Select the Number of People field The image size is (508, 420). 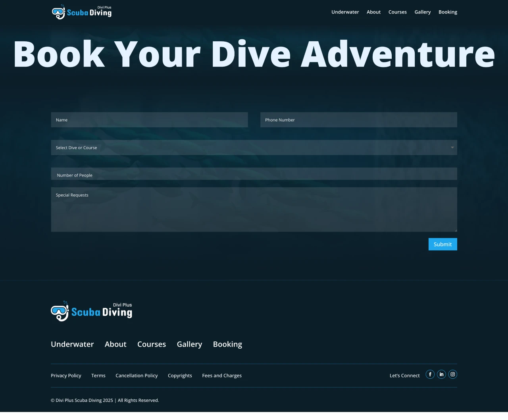[254, 174]
